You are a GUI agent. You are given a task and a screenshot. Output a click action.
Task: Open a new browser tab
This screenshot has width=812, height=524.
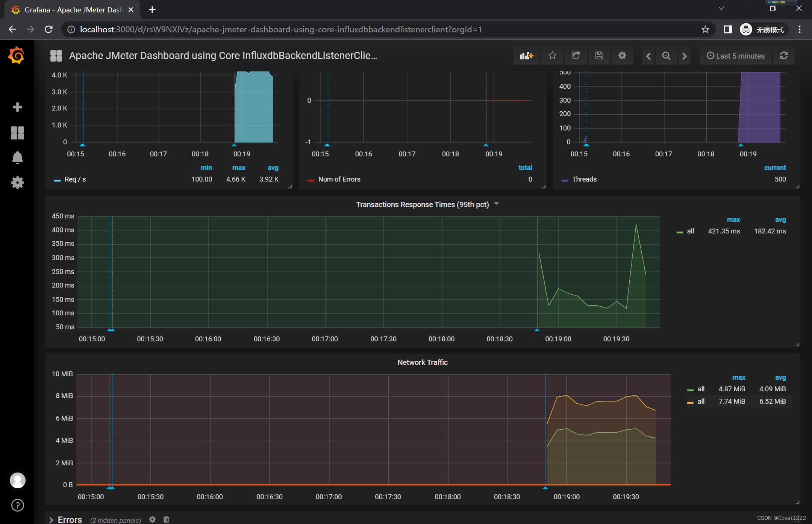coord(152,10)
